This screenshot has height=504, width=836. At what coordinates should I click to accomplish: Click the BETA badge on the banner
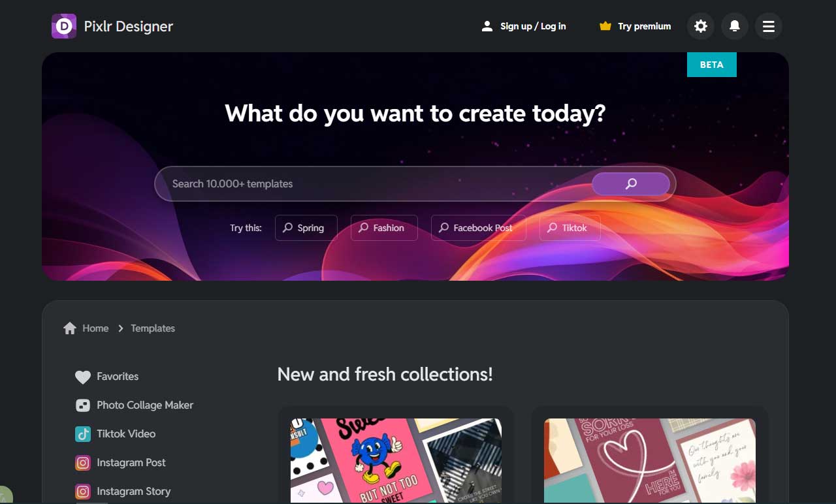coord(711,65)
